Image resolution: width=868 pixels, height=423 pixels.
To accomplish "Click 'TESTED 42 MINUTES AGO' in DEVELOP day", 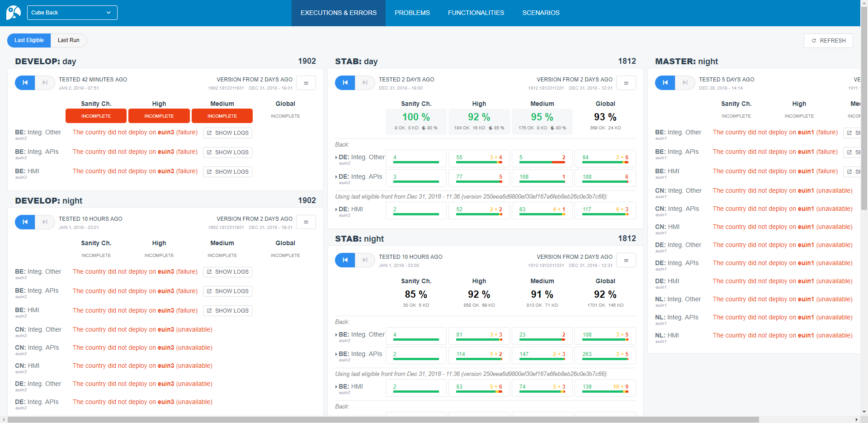I will click(93, 80).
